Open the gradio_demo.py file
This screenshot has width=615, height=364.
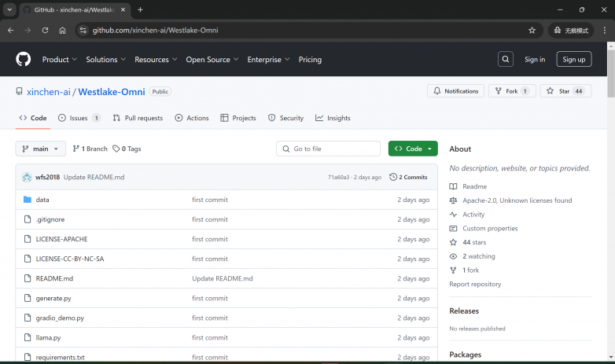tap(60, 318)
